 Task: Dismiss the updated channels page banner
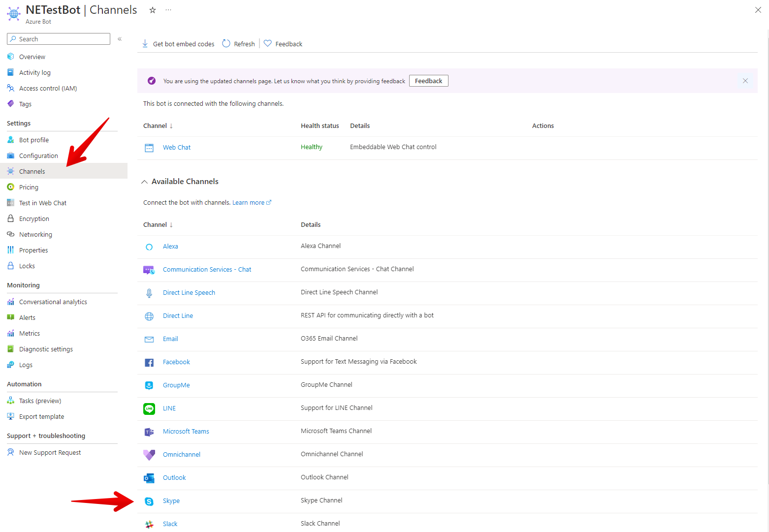click(745, 81)
